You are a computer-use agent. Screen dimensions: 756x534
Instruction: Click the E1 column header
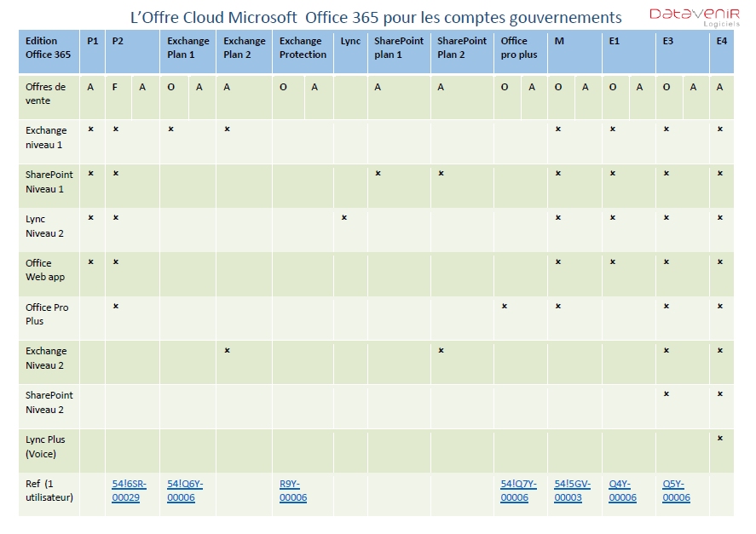[629, 52]
